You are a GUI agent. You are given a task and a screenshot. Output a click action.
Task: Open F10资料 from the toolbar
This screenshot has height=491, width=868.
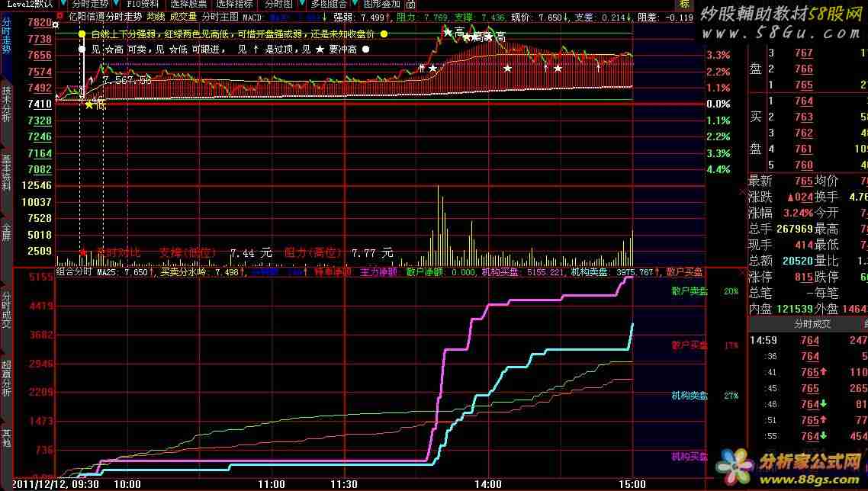point(143,4)
